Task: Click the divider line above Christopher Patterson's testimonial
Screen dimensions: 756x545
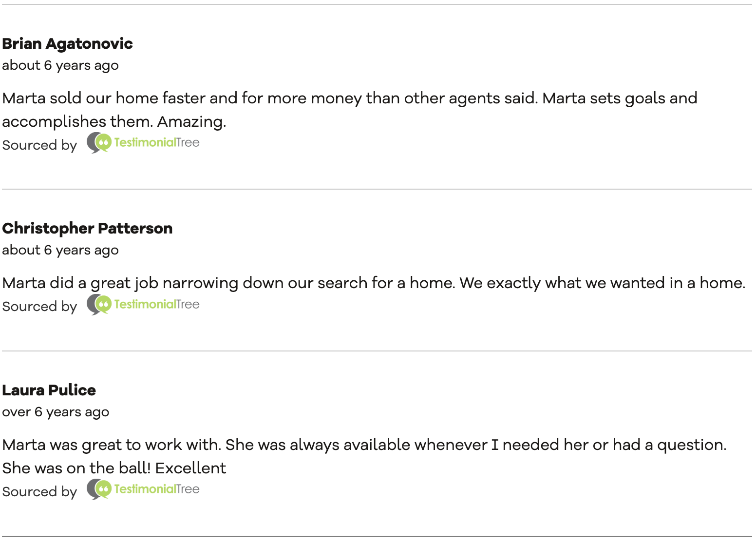Action: (377, 189)
